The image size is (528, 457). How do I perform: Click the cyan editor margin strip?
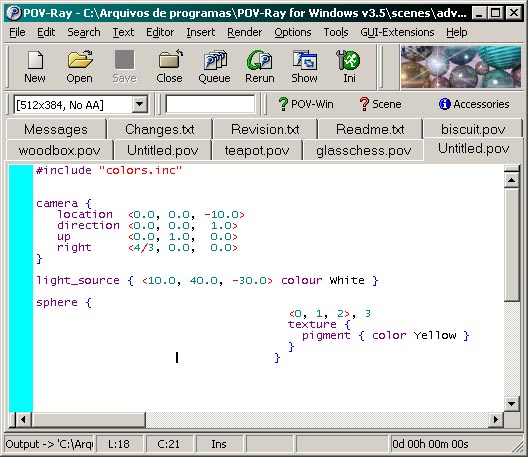pos(21,288)
